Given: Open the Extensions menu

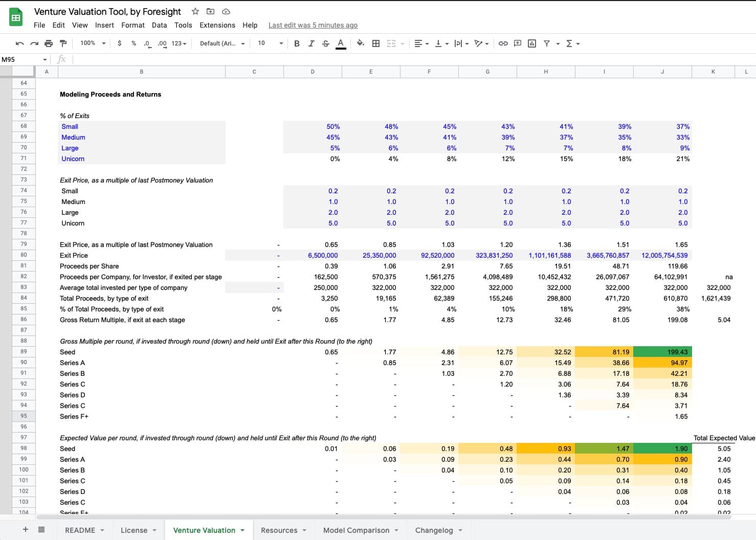Looking at the screenshot, I should point(217,25).
